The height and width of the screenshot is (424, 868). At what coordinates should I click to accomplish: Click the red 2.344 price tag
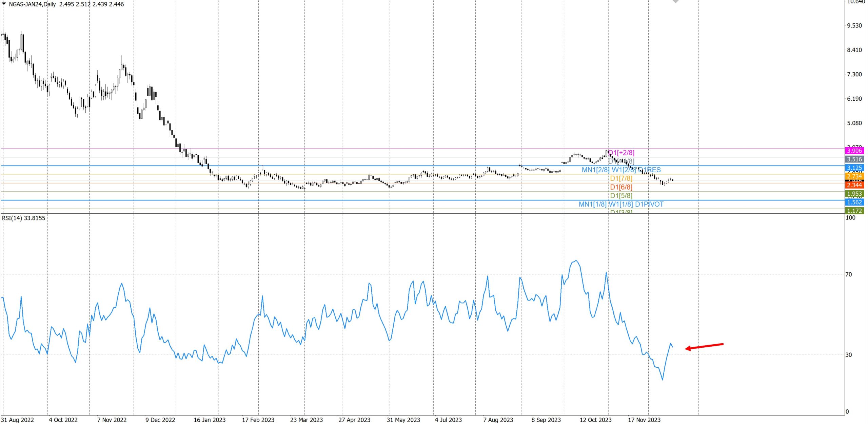(854, 185)
